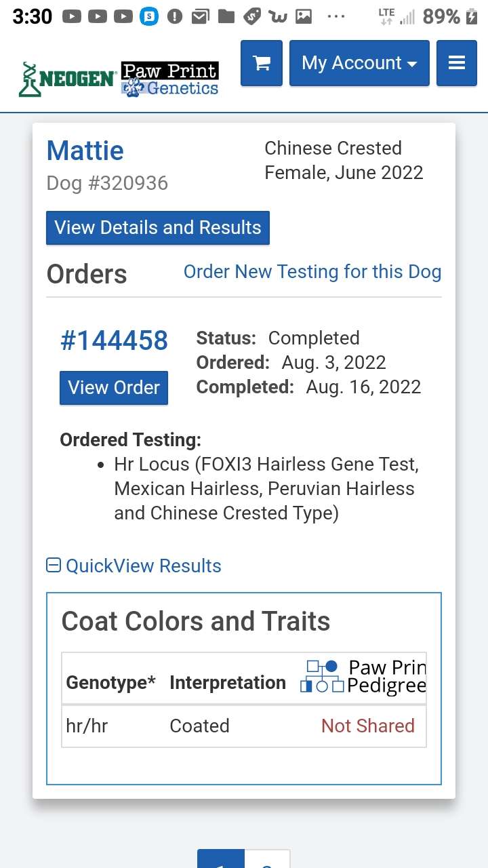The height and width of the screenshot is (868, 488).
Task: Open the status bar overflow dots
Action: click(x=336, y=17)
